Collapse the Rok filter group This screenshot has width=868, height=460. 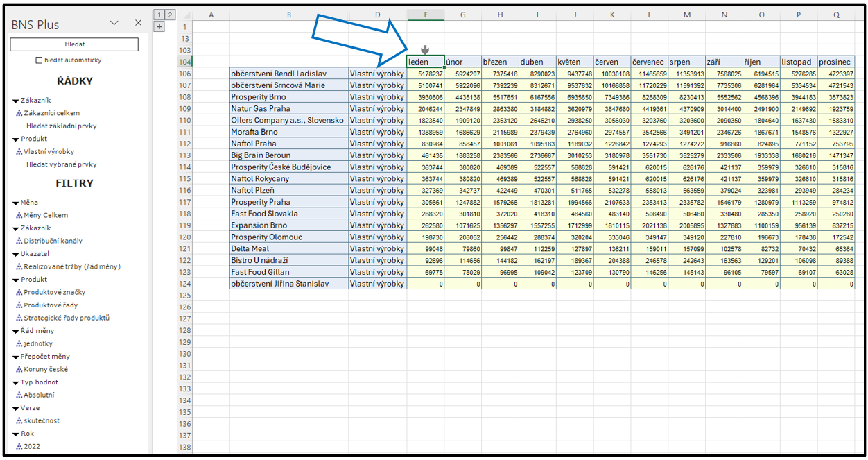(15, 434)
